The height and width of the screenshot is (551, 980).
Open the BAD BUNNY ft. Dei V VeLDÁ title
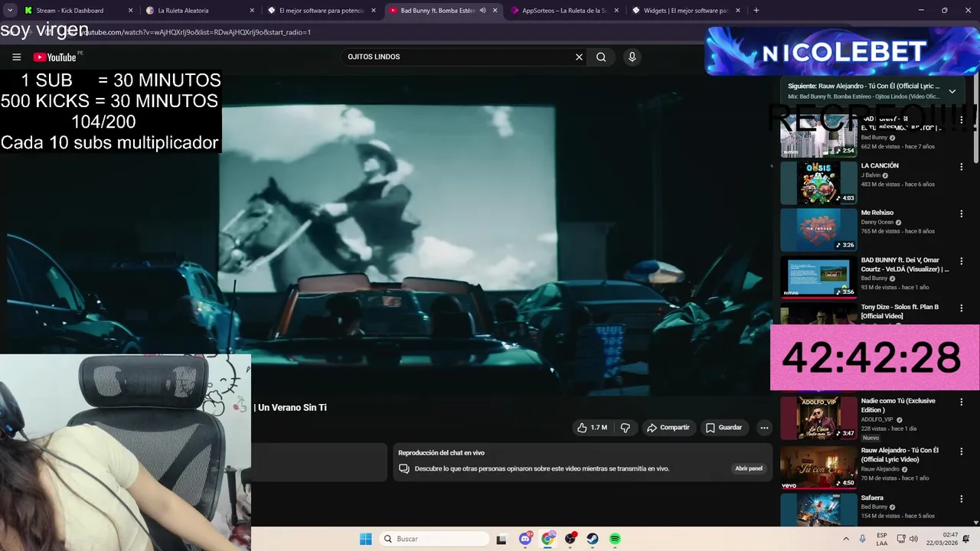pyautogui.click(x=904, y=265)
